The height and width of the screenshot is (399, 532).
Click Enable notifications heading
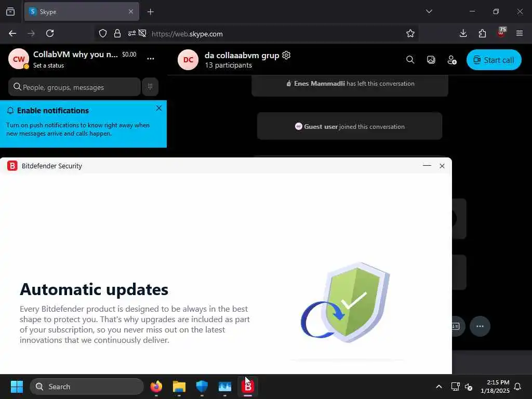[x=53, y=111]
